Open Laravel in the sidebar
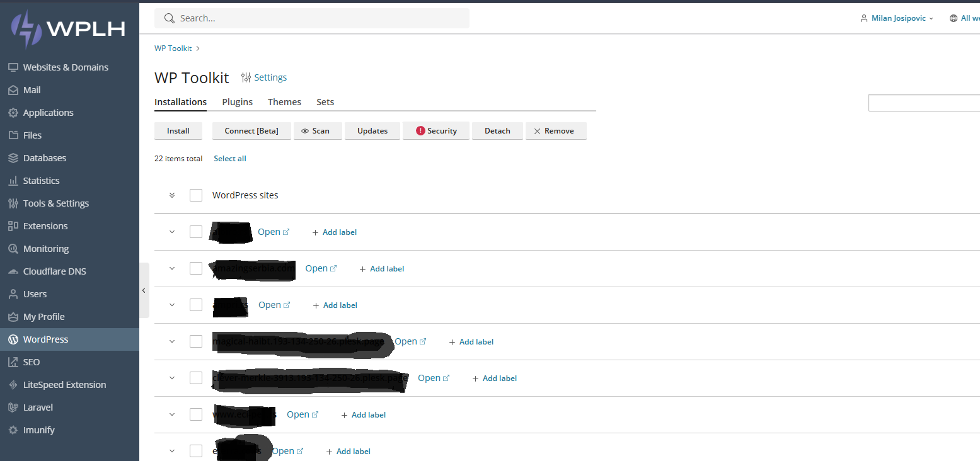 69,407
